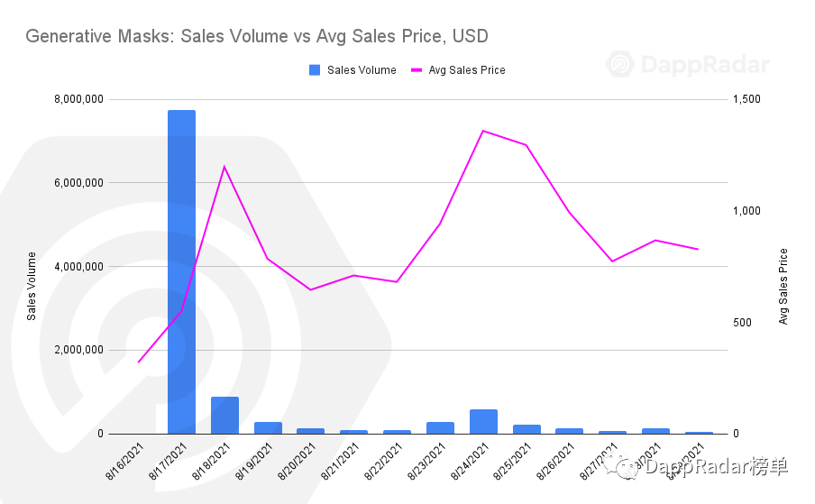
Task: Click the vertical Avg Sales Price axis title
Action: click(783, 286)
